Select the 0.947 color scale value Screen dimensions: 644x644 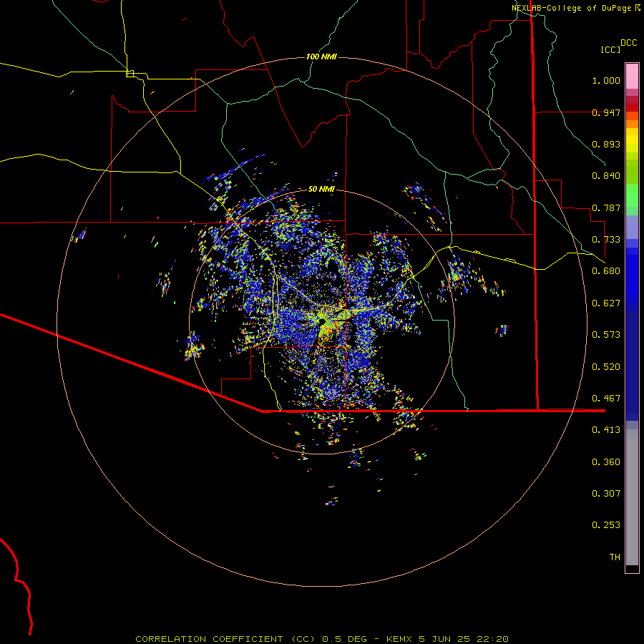(x=606, y=112)
